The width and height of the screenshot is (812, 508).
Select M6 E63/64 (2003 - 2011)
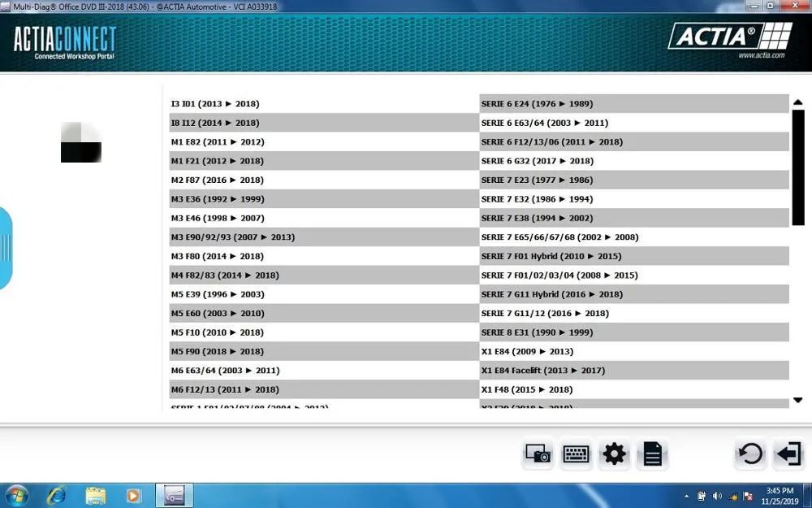[324, 371]
